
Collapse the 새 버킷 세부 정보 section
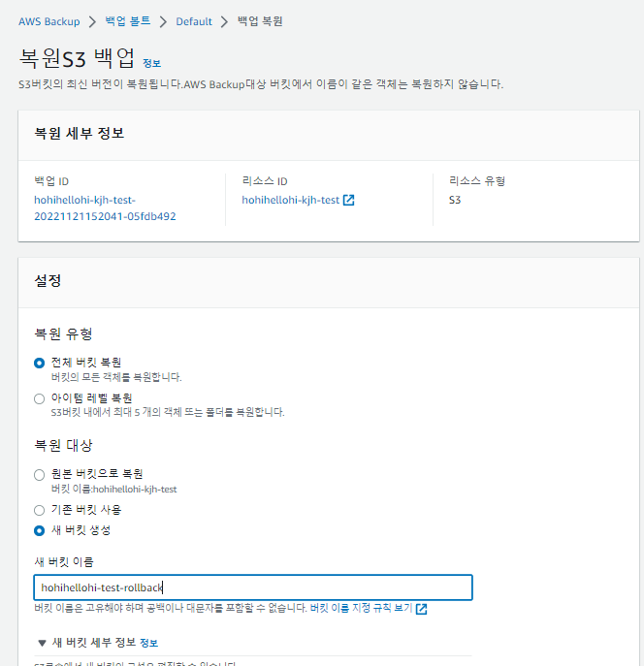click(42, 643)
